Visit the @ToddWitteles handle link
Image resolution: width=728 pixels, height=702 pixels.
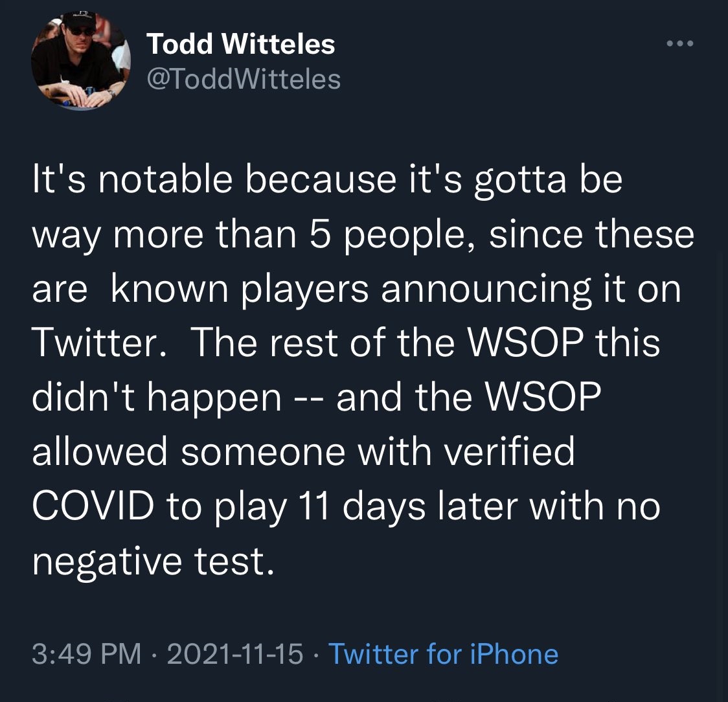(244, 79)
